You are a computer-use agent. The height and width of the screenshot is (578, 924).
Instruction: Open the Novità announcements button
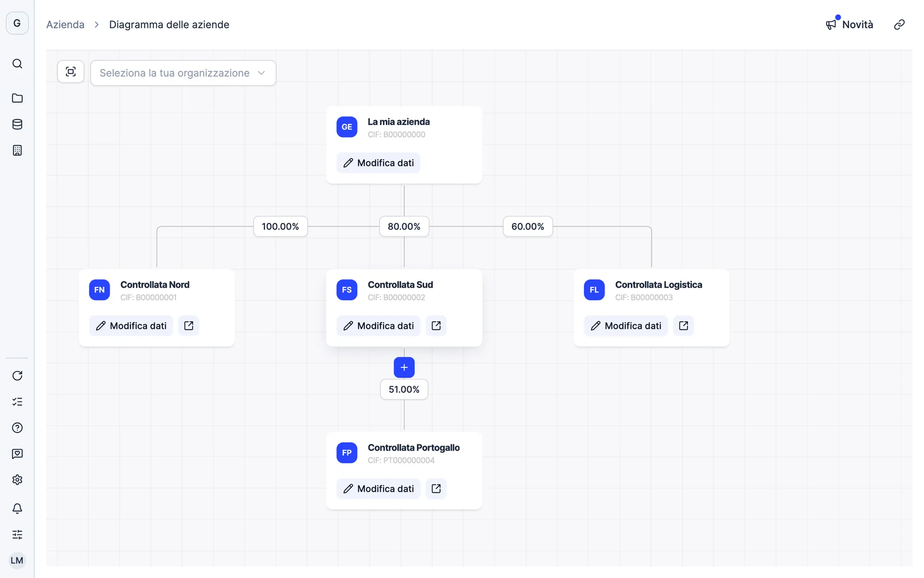click(849, 25)
